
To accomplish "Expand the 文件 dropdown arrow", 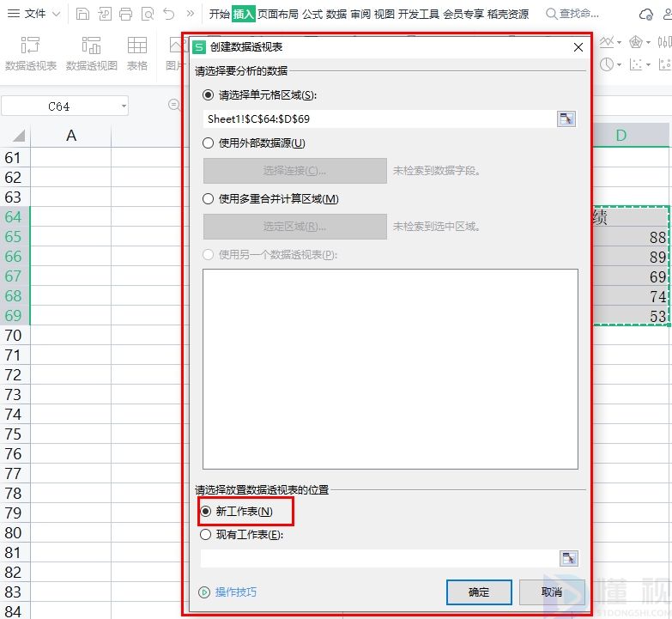I will click(56, 14).
